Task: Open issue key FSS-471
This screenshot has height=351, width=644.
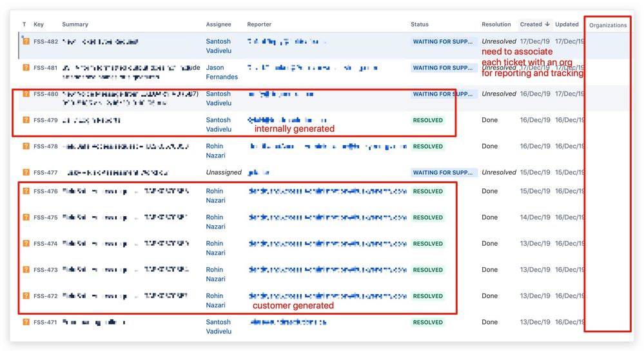Action: [46, 322]
